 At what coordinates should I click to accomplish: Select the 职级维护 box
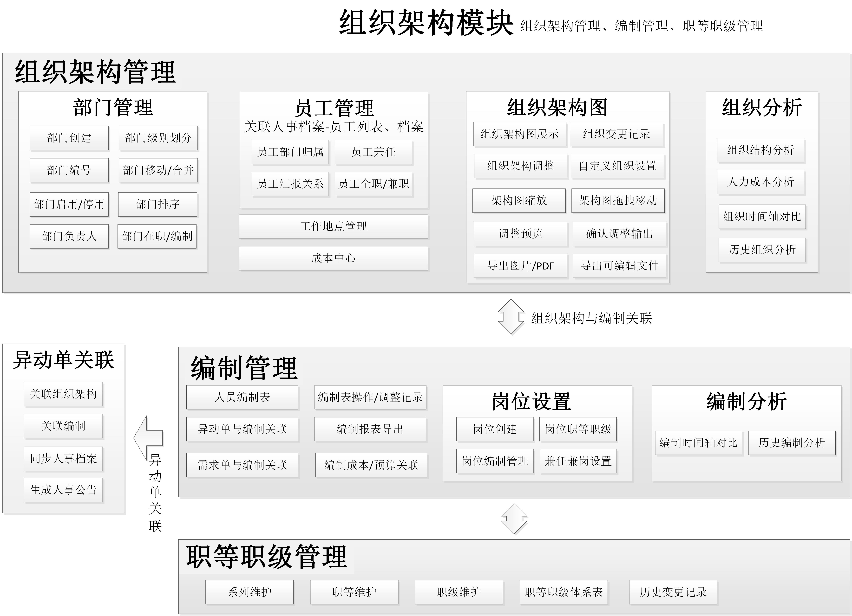[459, 592]
